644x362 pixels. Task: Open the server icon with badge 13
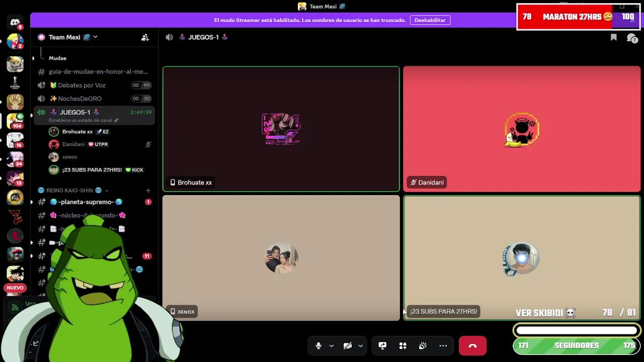tap(15, 178)
